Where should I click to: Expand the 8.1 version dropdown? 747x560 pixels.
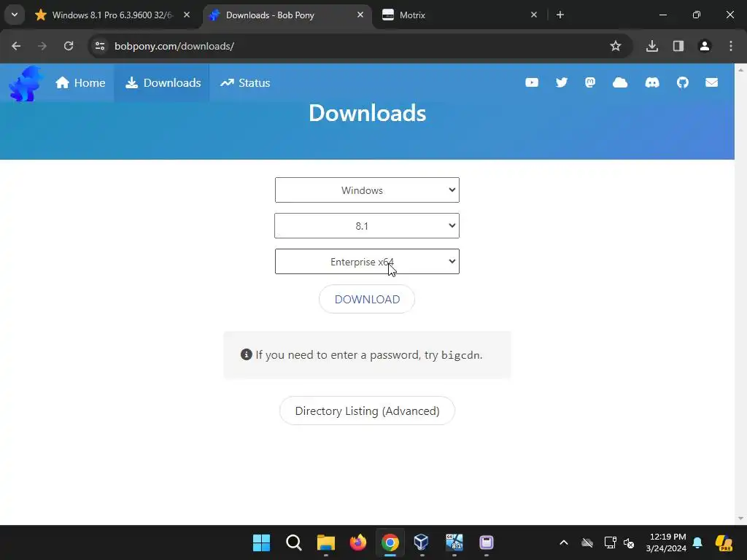[x=367, y=226]
